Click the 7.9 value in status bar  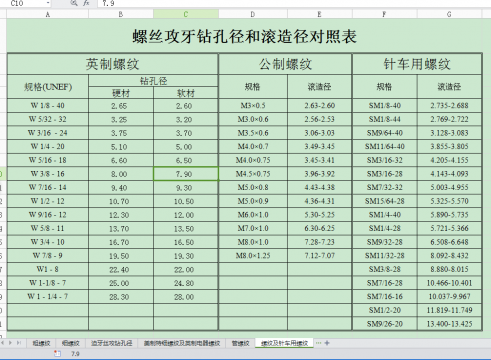[x=75, y=354]
